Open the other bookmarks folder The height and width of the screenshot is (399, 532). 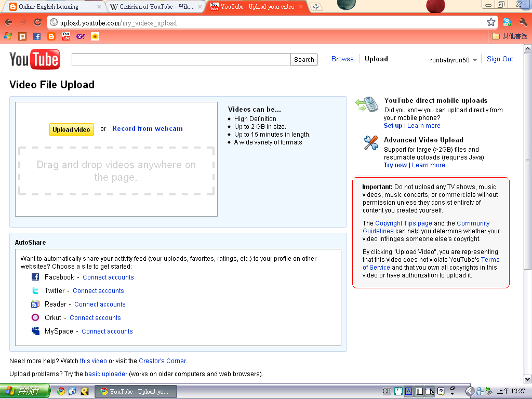pyautogui.click(x=510, y=36)
